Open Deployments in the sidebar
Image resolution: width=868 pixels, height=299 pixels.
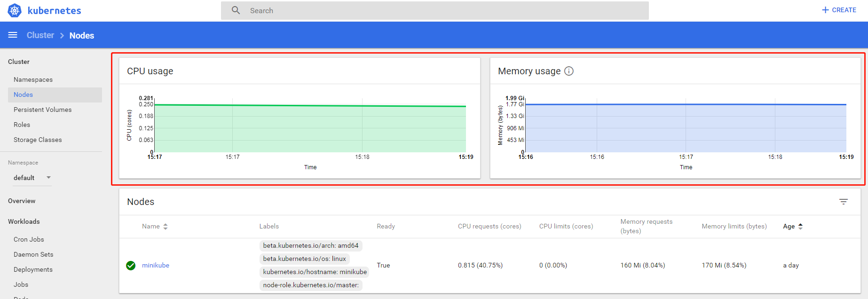(33, 269)
